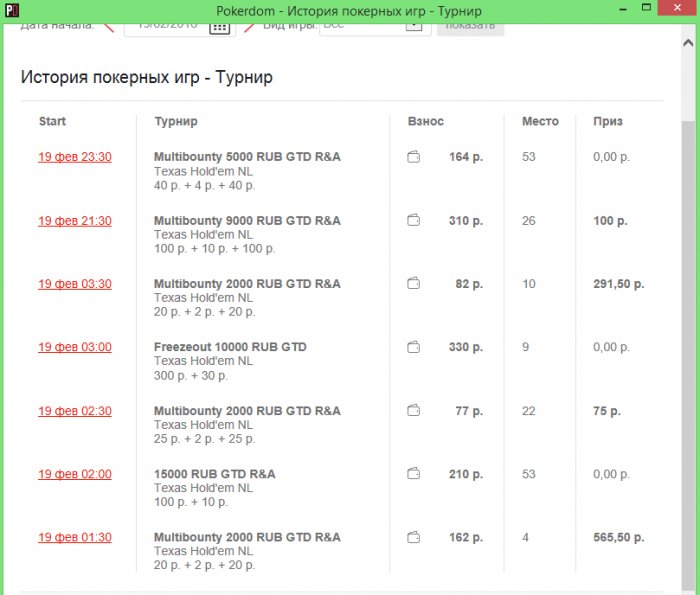
Task: Click the 100 р. prize value
Action: click(x=610, y=221)
